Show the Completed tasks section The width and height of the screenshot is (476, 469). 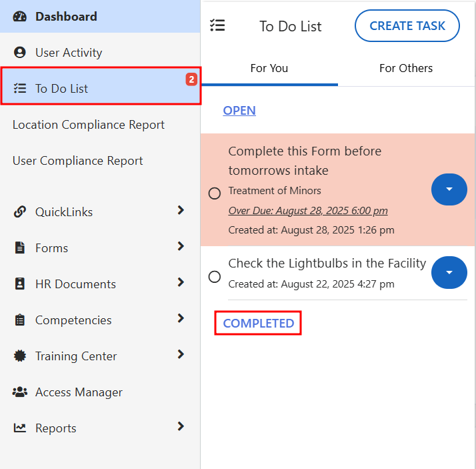pyautogui.click(x=258, y=324)
